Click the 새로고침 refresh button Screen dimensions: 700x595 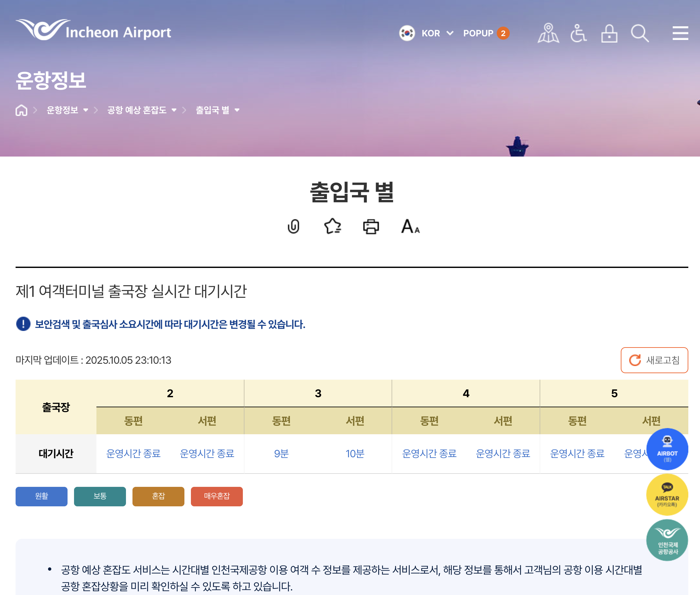click(654, 360)
